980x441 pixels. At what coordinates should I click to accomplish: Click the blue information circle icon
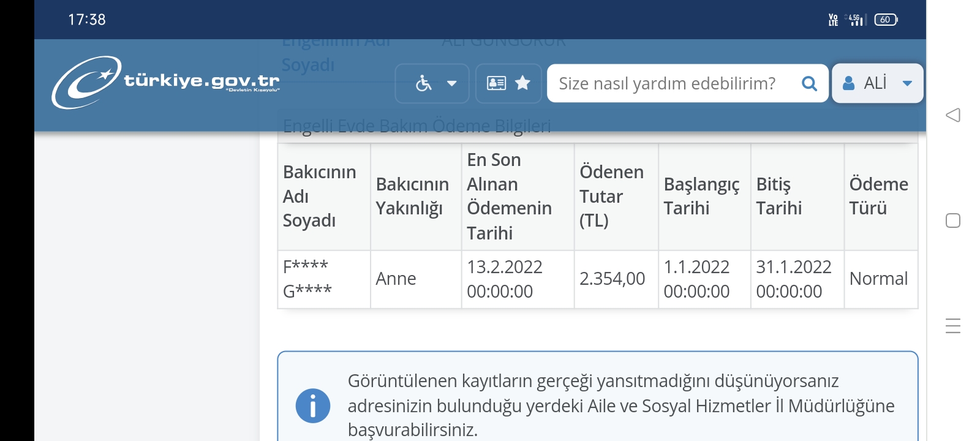313,405
